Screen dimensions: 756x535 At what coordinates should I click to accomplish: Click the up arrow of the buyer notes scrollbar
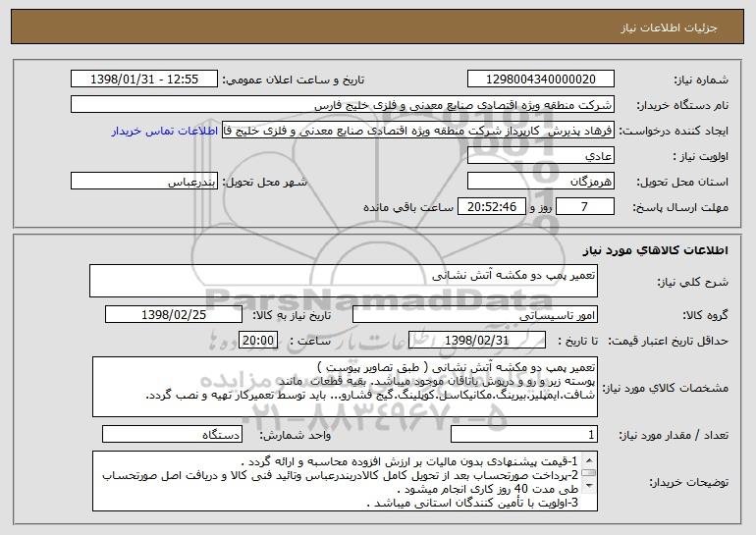coord(589,460)
